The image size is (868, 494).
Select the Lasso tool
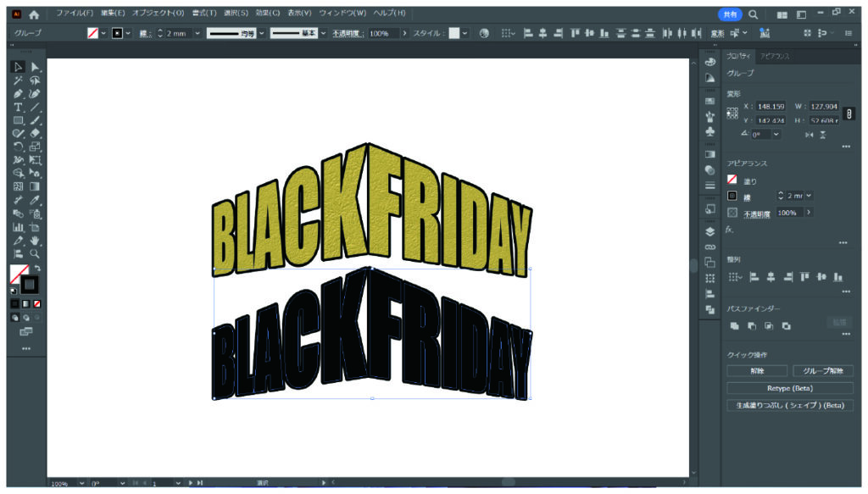[35, 80]
